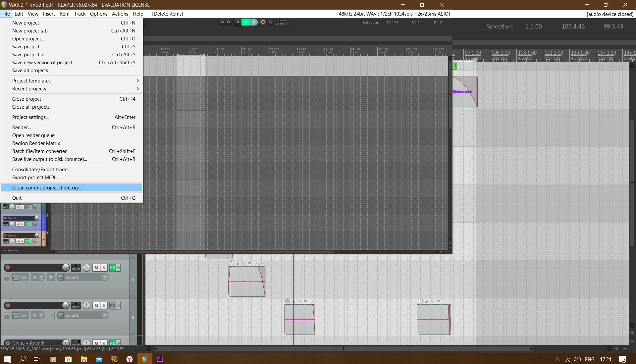Open the ROUTE button on track 8

76,268
